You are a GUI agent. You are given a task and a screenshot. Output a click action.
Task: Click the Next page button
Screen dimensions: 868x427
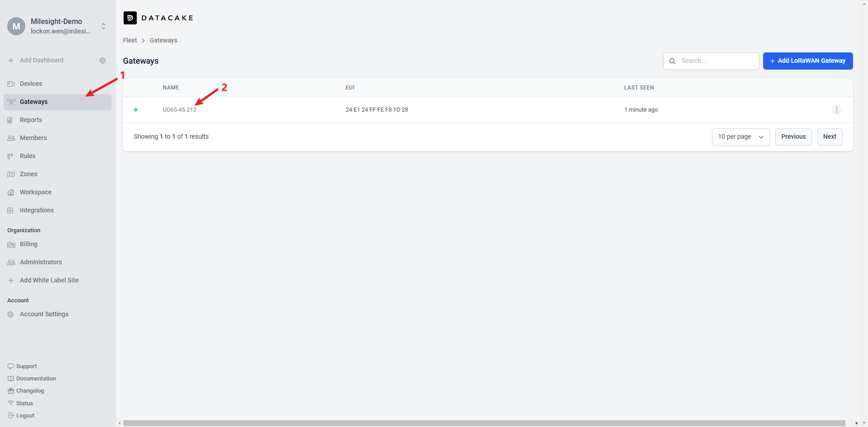pyautogui.click(x=830, y=137)
